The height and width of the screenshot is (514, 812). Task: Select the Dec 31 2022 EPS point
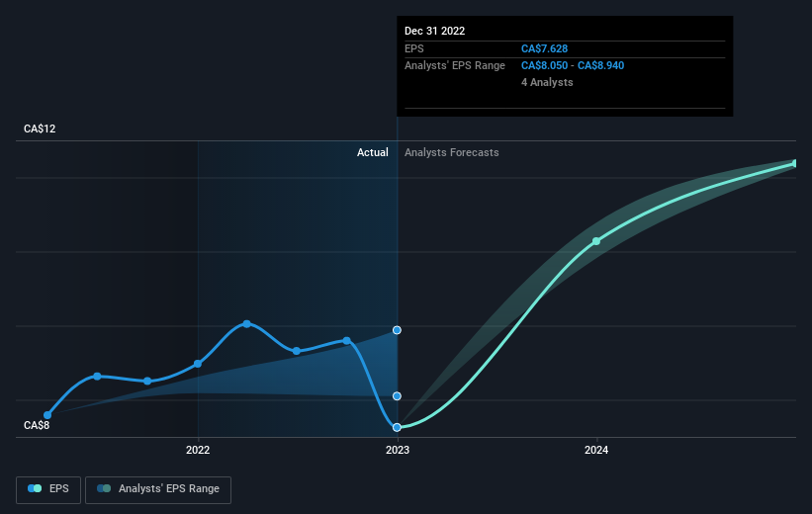pyautogui.click(x=397, y=427)
